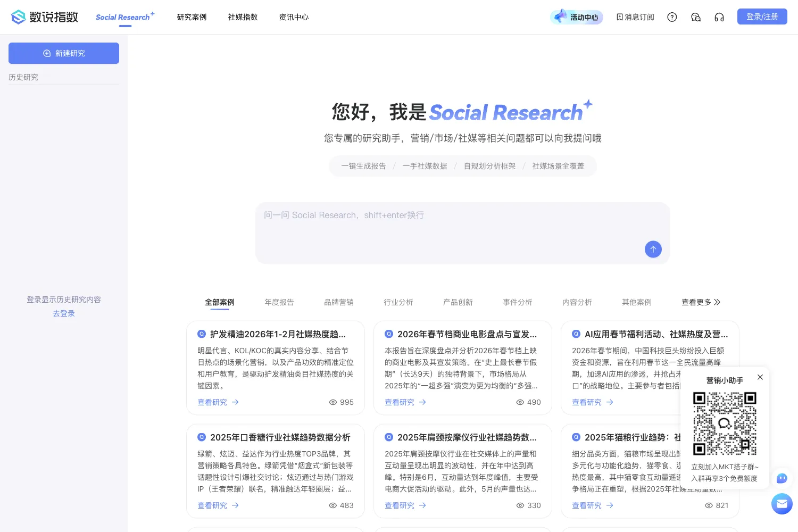The height and width of the screenshot is (532, 798).
Task: Click the Q icon on the 护发精油 card
Action: pyautogui.click(x=202, y=334)
